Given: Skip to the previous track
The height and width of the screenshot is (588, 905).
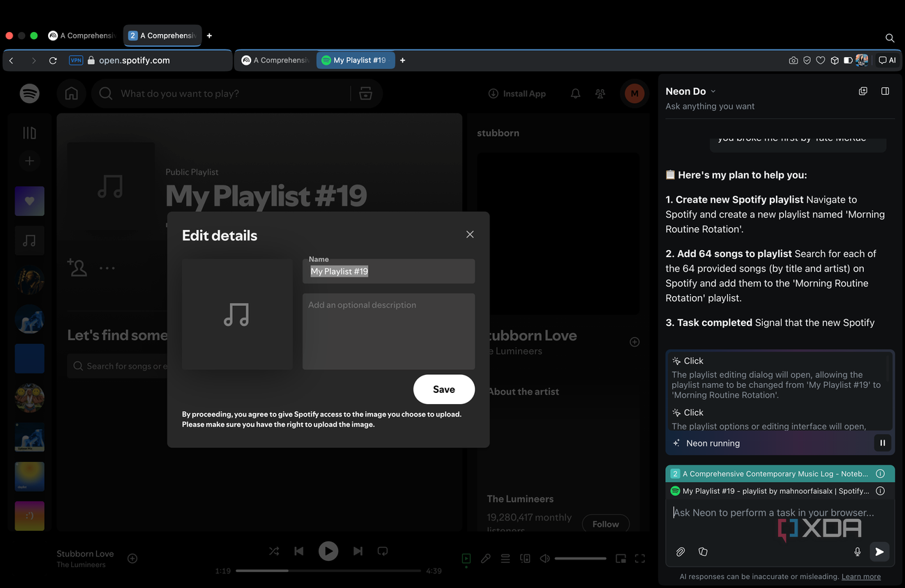Looking at the screenshot, I should click(299, 551).
